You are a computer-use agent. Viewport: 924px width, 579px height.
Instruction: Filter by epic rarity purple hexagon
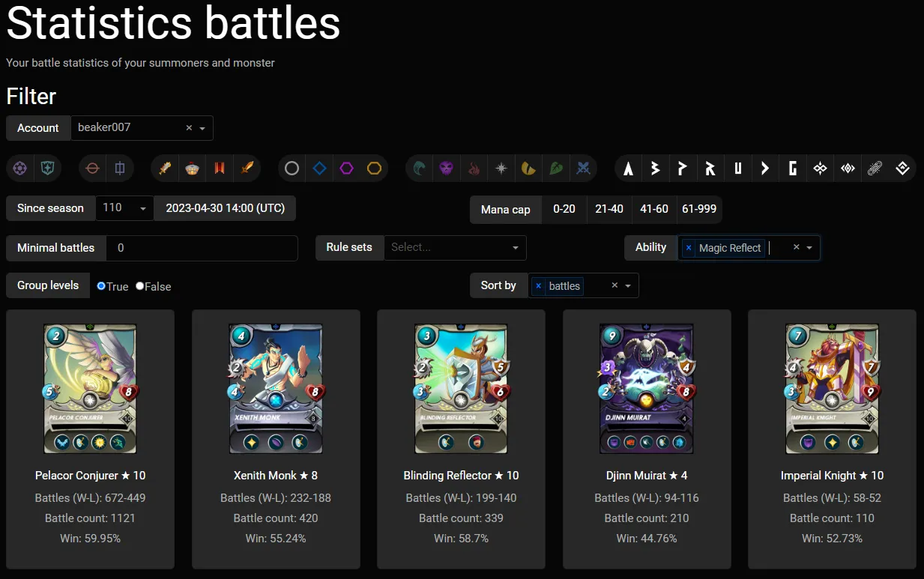[347, 169]
